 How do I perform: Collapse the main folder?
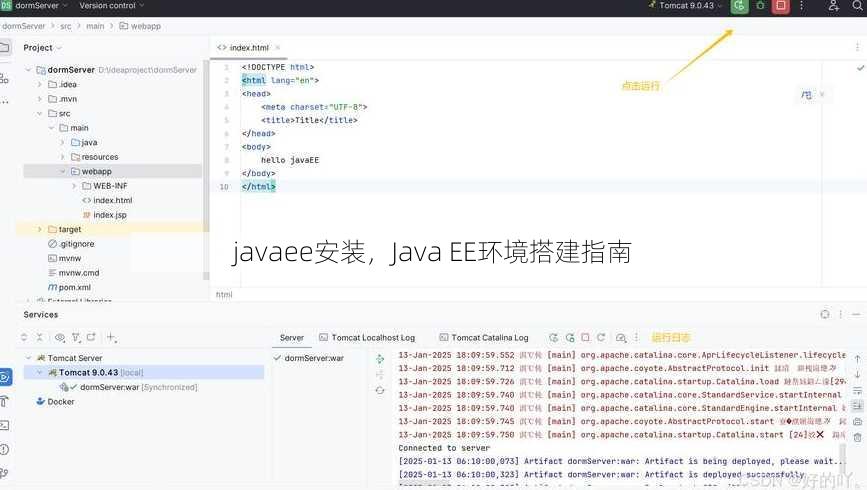[x=51, y=128]
